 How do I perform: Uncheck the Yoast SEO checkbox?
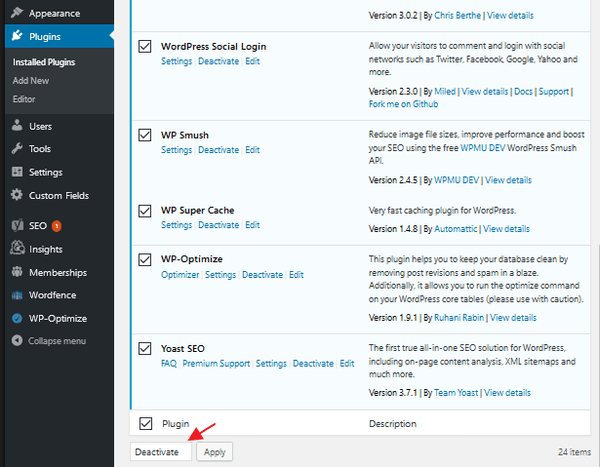point(145,348)
